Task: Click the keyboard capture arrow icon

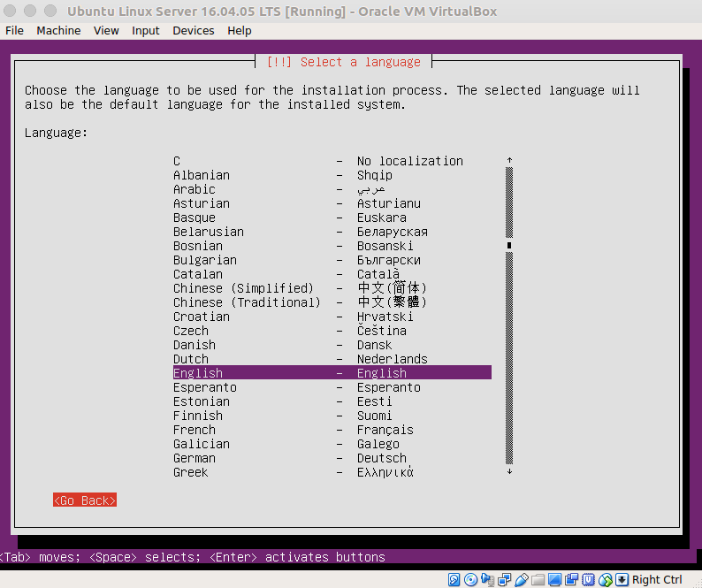Action: [622, 579]
